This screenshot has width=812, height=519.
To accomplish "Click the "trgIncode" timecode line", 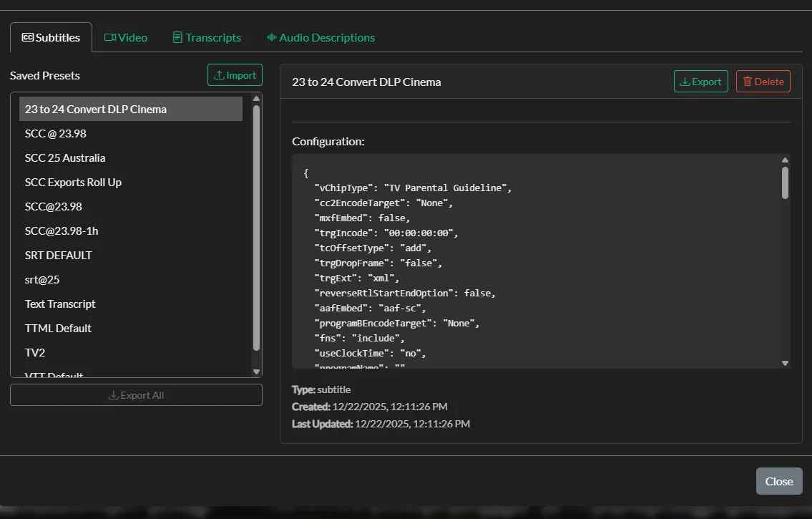I will [x=386, y=233].
